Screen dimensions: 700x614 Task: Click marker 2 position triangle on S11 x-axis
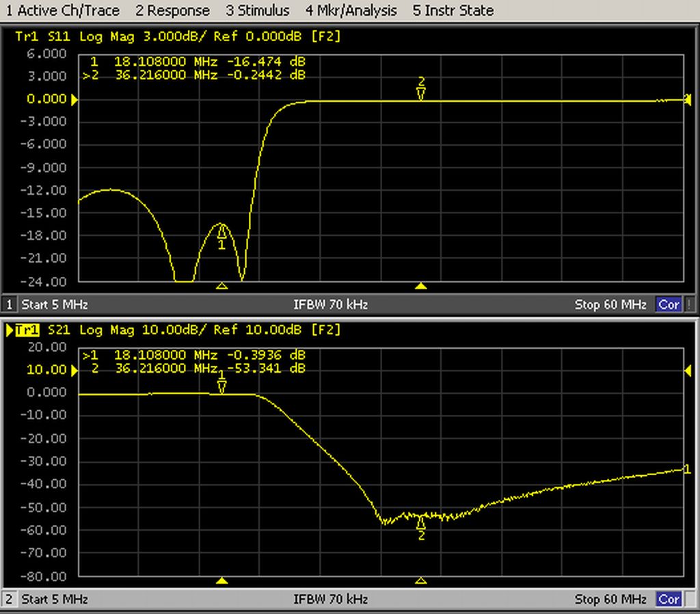(421, 285)
